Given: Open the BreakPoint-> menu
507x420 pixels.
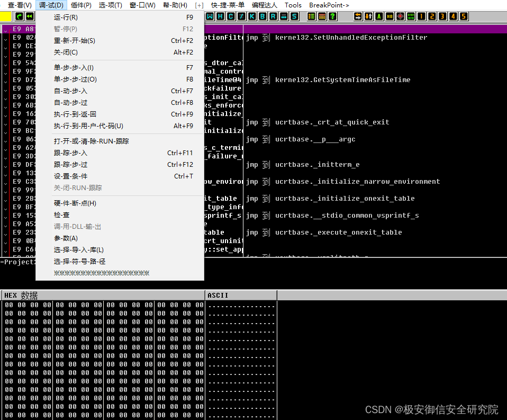Looking at the screenshot, I should 329,5.
